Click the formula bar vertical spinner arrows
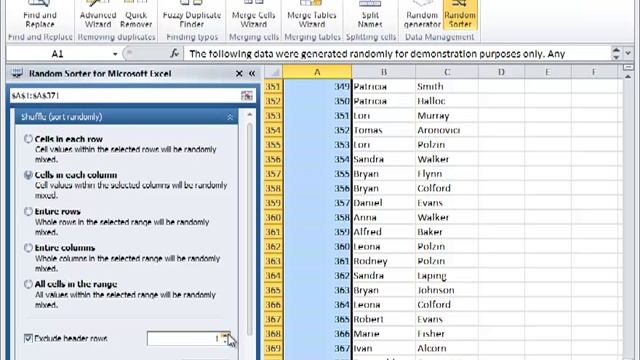 [x=616, y=53]
